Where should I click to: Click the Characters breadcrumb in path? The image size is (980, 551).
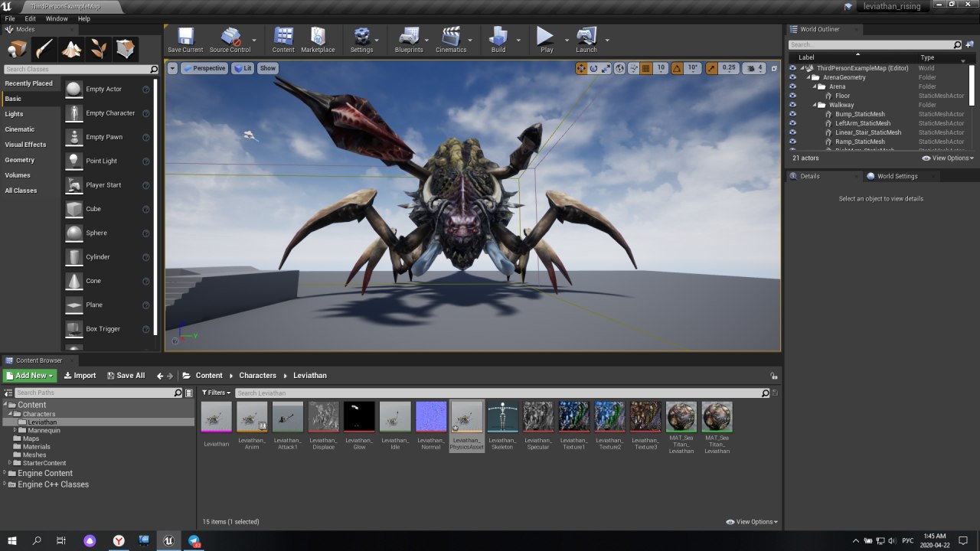(x=257, y=376)
